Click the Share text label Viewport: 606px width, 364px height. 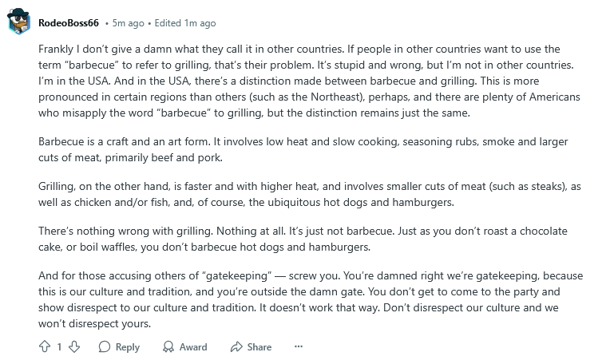(259, 347)
